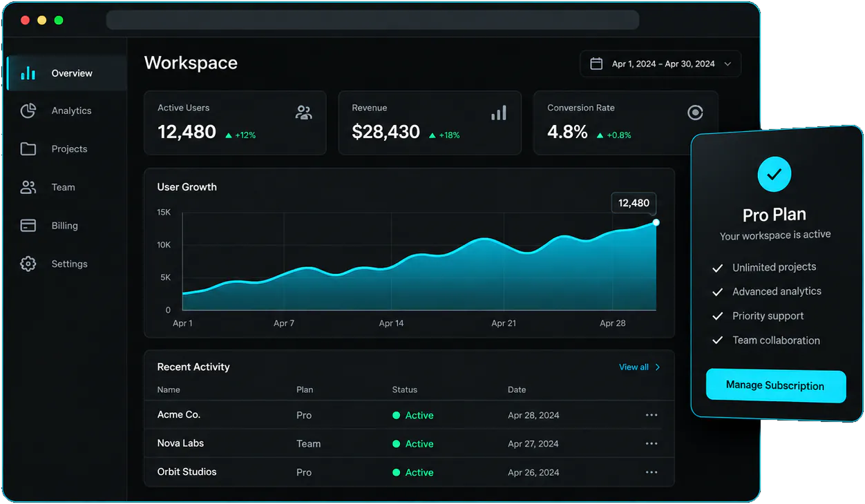Screen dimensions: 865x504
Task: Click the 12,480 data point on chart
Action: tap(656, 222)
